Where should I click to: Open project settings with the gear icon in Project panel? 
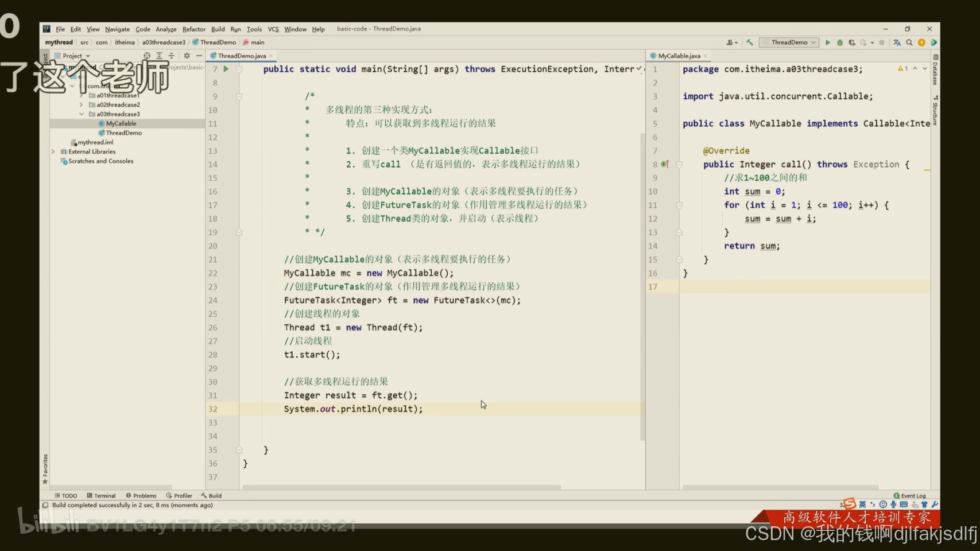187,56
